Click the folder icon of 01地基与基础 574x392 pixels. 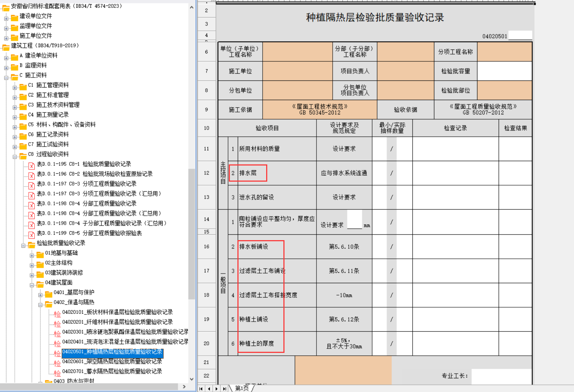tap(40, 255)
